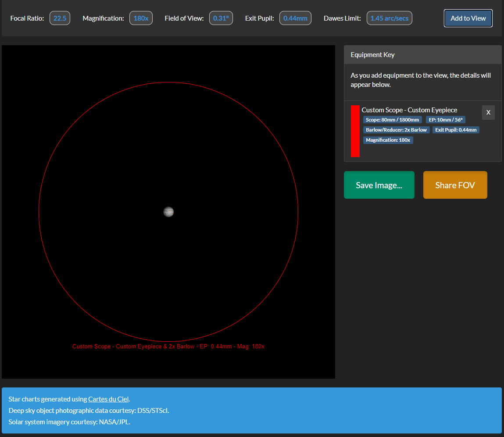Click the Magnification: 180x equipment tag
This screenshot has width=504, height=437.
(388, 140)
